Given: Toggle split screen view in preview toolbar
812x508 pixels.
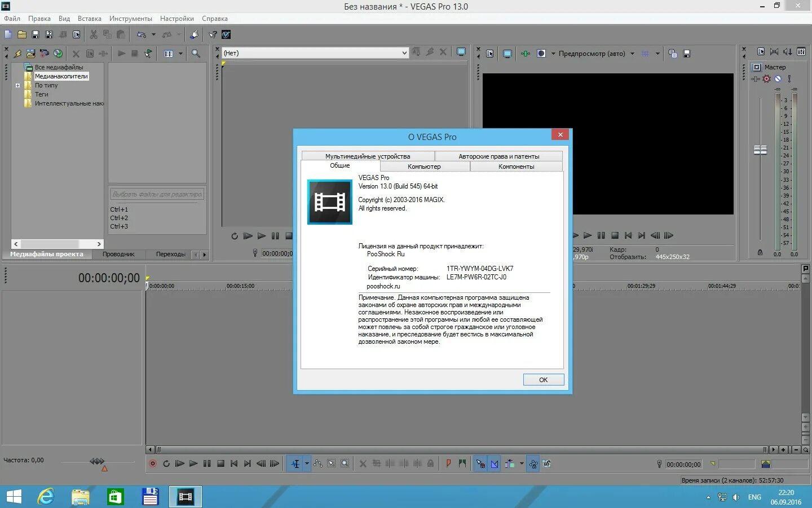Looking at the screenshot, I should [541, 54].
